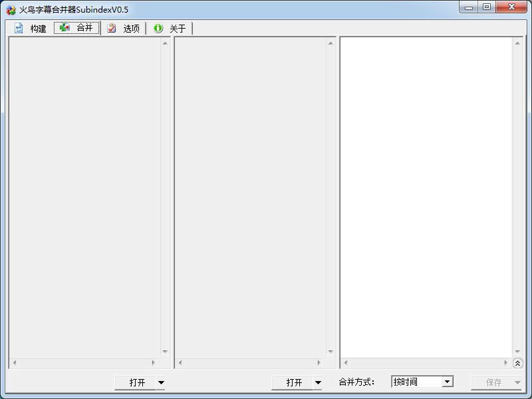Screen dimensions: 532x399
Task: Click the left panel horizontal scrollbar left arrow
Action: (14, 362)
